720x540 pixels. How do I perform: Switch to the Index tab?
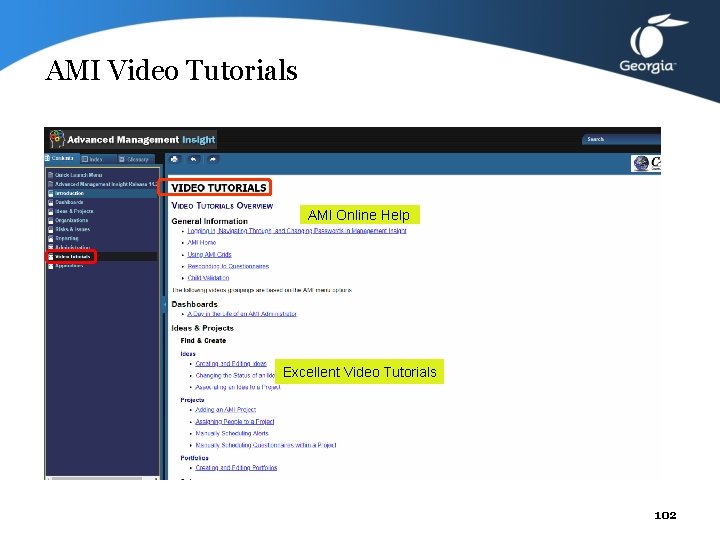click(95, 159)
